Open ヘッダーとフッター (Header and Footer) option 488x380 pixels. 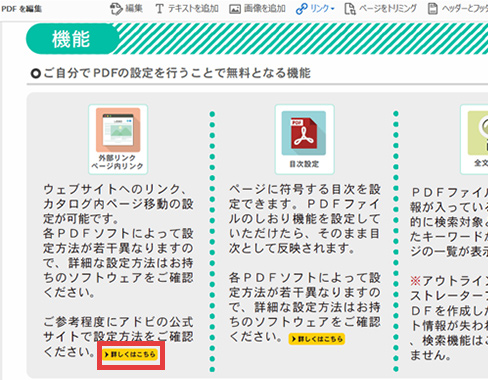click(458, 9)
